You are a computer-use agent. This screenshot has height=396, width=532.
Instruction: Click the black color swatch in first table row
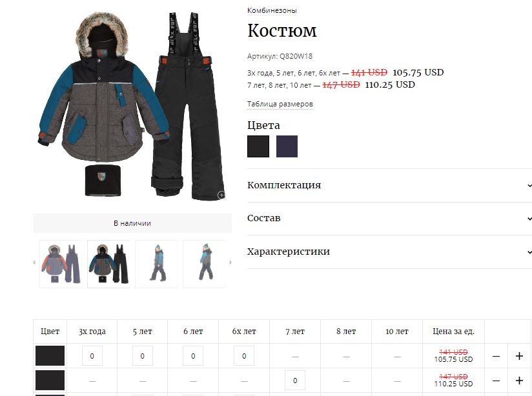click(50, 355)
